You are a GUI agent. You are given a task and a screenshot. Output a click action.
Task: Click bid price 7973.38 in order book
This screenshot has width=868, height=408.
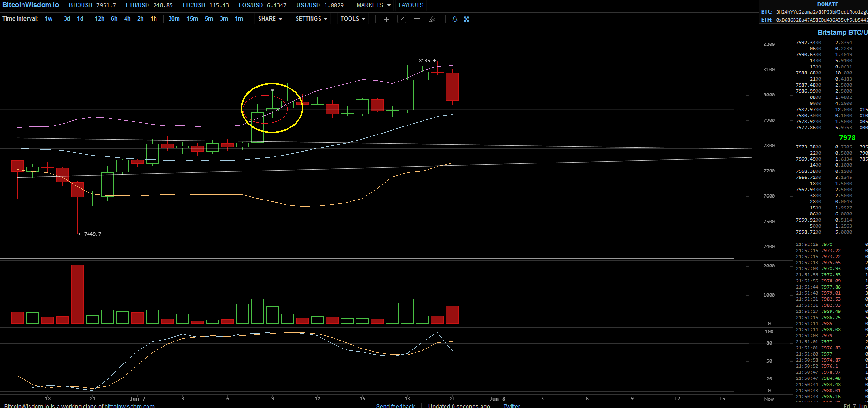point(809,147)
